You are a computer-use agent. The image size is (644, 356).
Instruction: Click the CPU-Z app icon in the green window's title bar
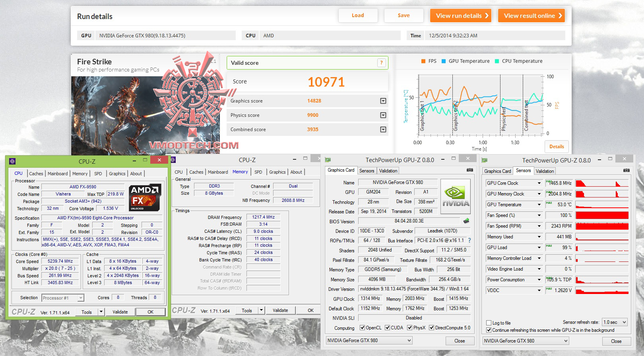click(12, 161)
